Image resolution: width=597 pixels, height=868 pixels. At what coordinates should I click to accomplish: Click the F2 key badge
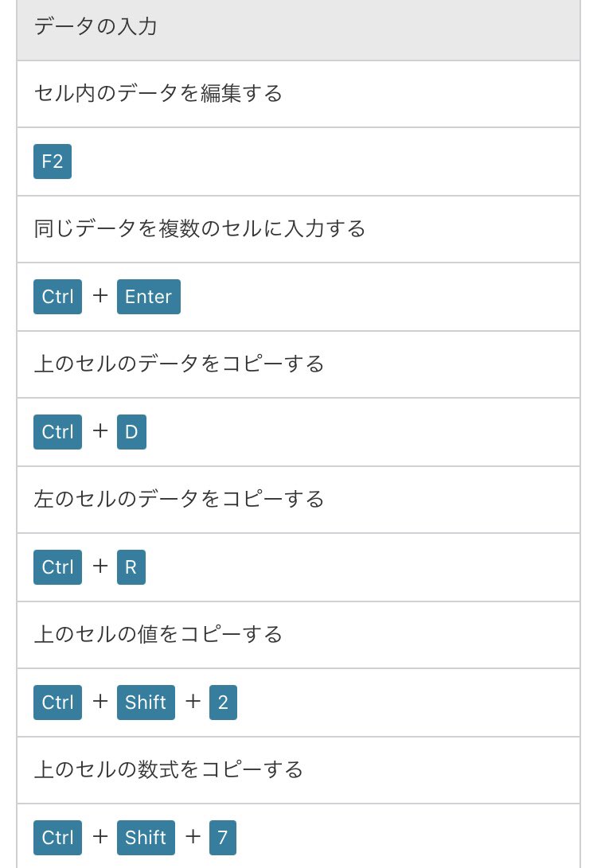[52, 162]
